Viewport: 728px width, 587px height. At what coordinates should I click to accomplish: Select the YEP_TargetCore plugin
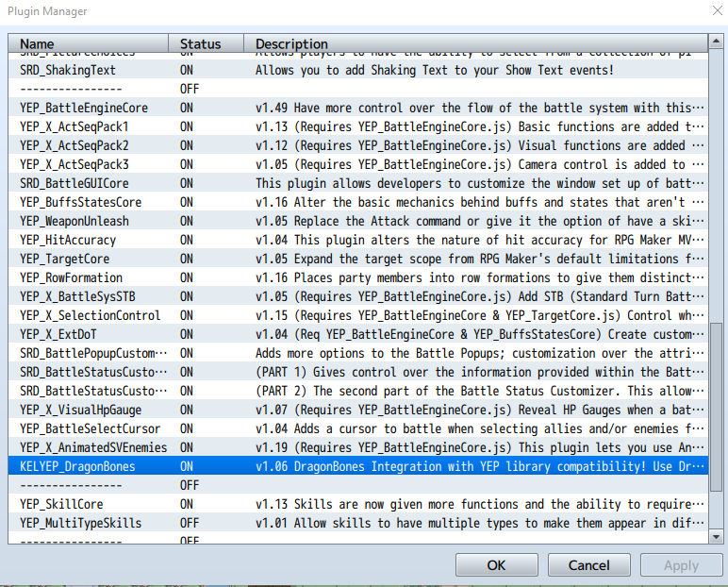pyautogui.click(x=358, y=259)
